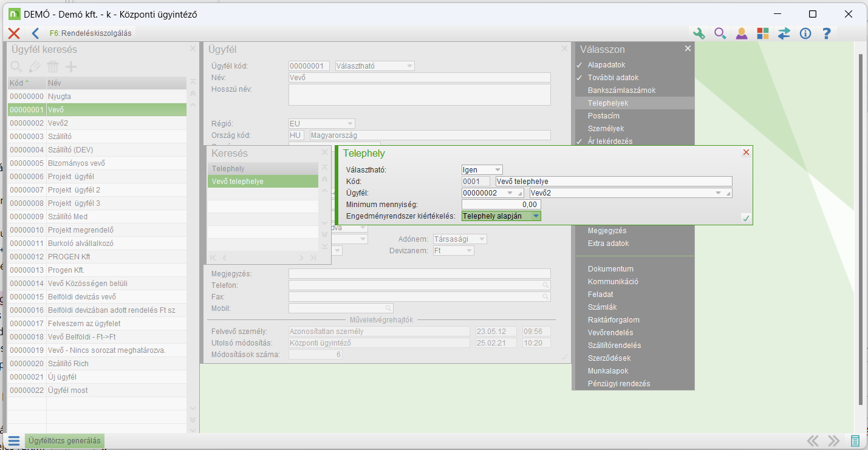Click the Ügyféltörzs generálás button

64,441
